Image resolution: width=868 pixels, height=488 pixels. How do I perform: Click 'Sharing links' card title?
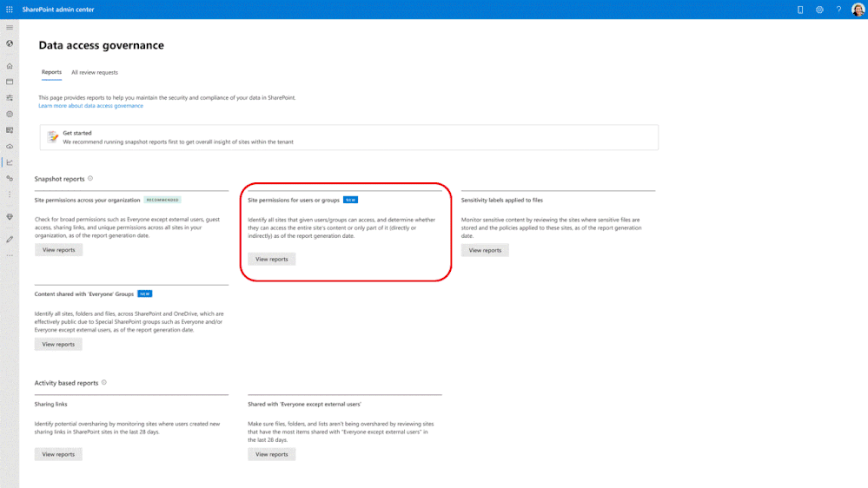(x=51, y=405)
